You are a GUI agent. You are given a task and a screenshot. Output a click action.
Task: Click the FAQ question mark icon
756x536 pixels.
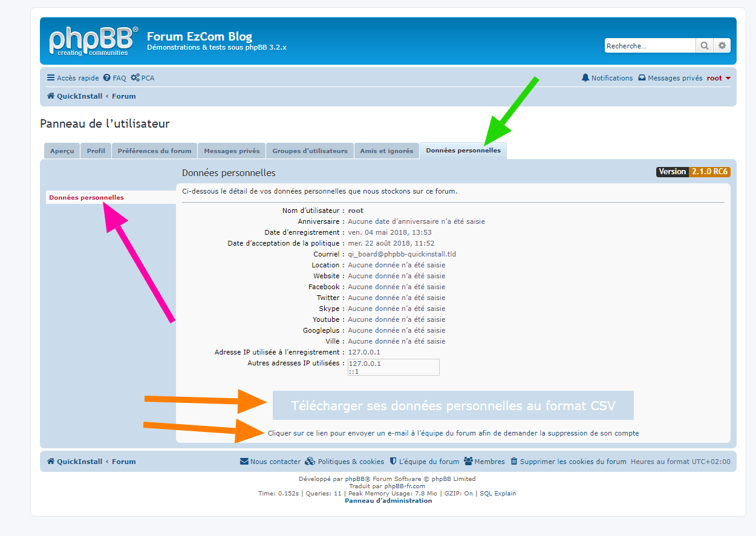(107, 78)
